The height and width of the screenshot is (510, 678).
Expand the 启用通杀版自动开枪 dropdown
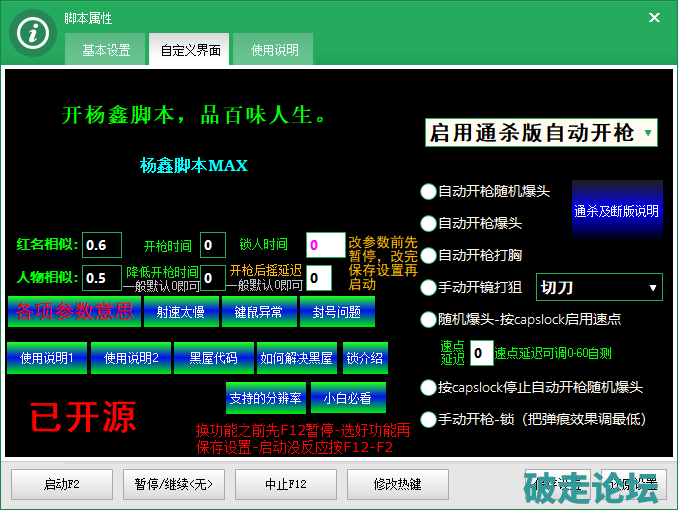tap(541, 133)
